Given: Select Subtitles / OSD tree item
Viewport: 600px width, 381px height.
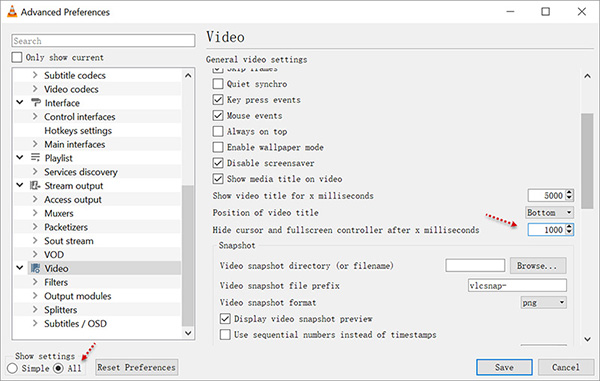Looking at the screenshot, I should [75, 324].
